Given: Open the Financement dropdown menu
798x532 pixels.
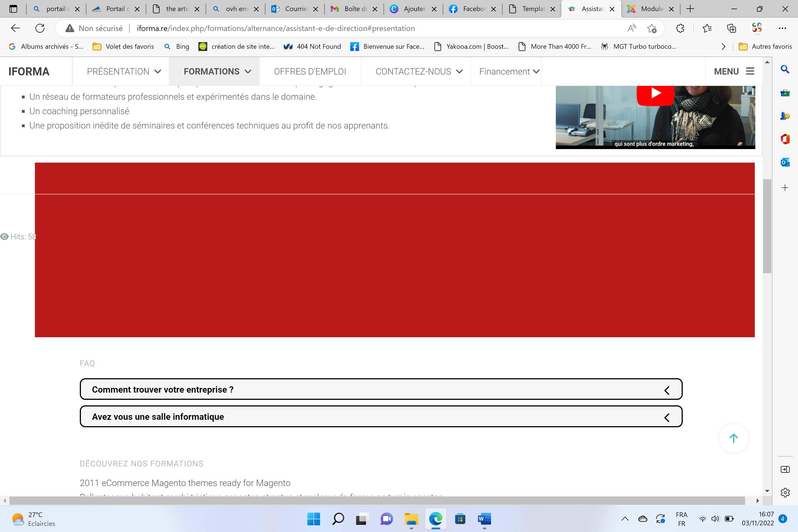Looking at the screenshot, I should tap(509, 71).
